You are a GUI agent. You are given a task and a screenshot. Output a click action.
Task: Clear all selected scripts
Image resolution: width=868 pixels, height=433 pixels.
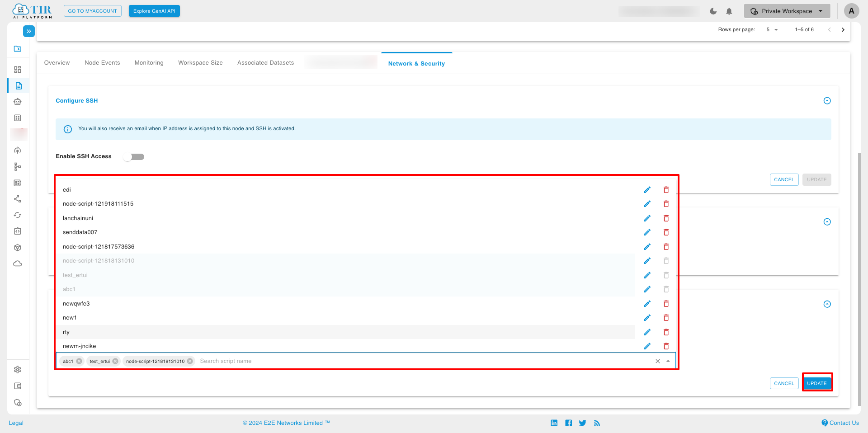click(x=658, y=361)
